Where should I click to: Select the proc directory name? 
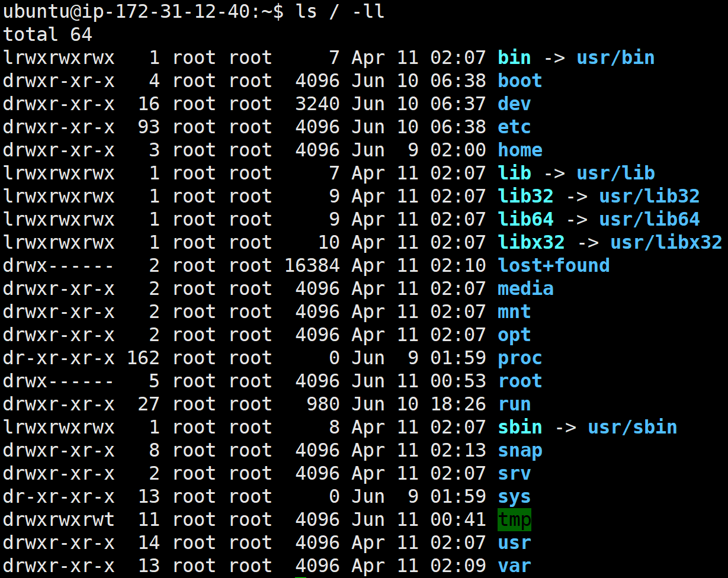click(520, 358)
